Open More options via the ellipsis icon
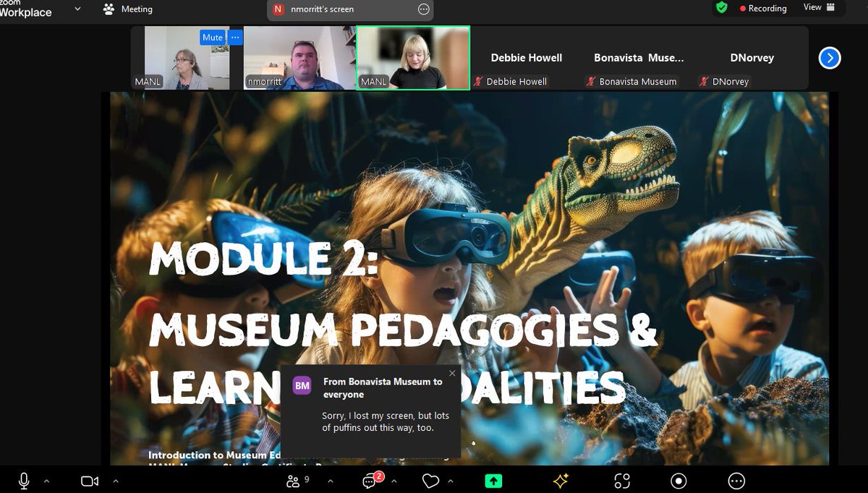Screen dimensions: 868x493 point(736,480)
